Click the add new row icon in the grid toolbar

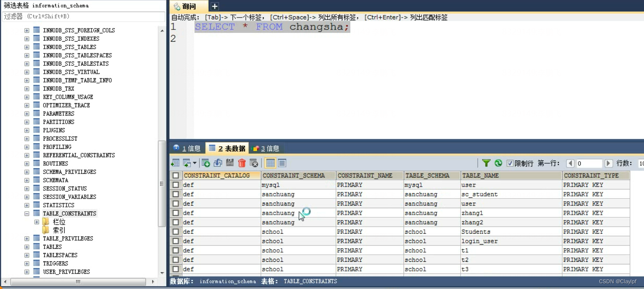[x=206, y=163]
